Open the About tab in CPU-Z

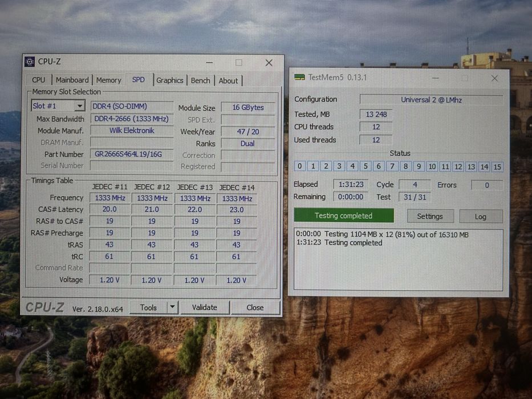pyautogui.click(x=228, y=81)
